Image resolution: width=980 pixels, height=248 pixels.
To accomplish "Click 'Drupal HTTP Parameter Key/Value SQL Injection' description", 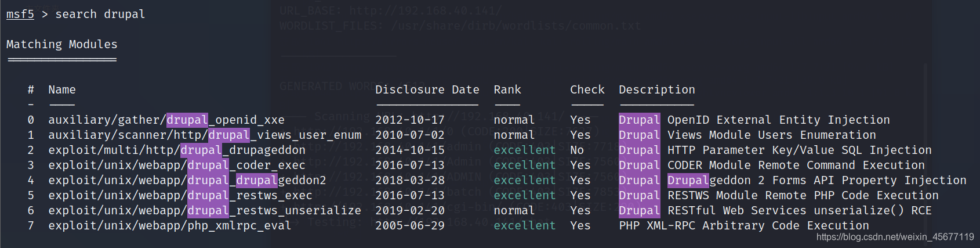I will 775,150.
